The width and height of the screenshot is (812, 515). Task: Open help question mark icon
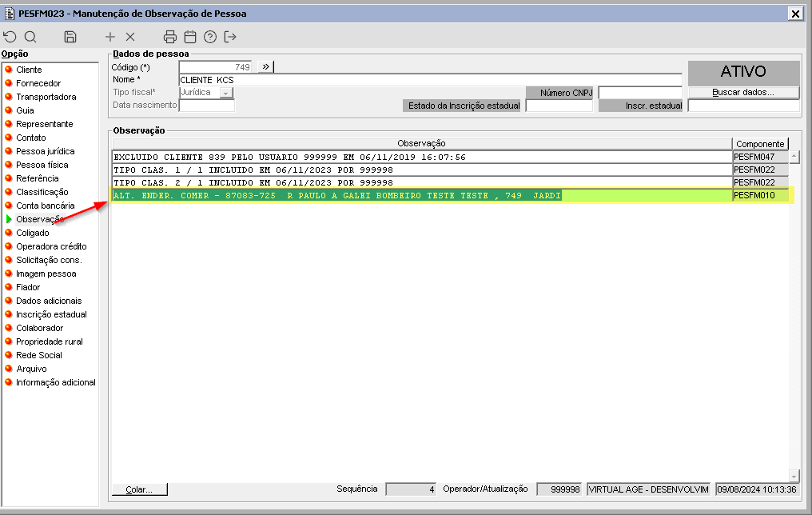click(209, 37)
